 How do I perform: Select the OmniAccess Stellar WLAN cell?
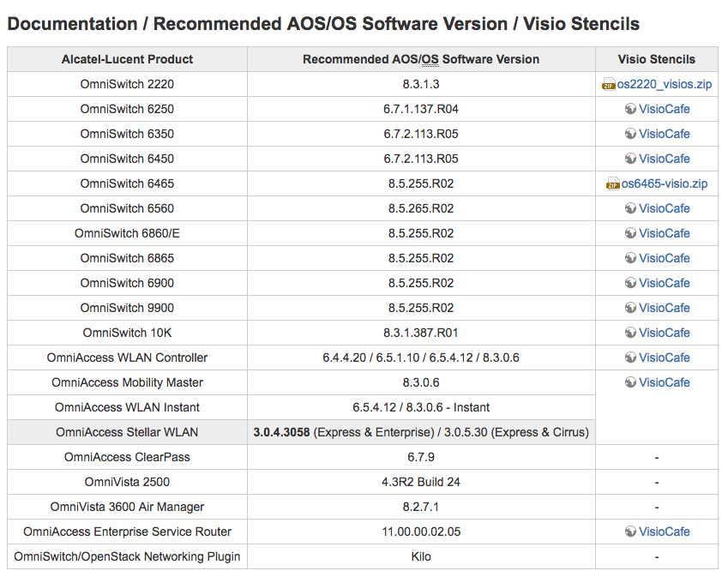[x=127, y=433]
